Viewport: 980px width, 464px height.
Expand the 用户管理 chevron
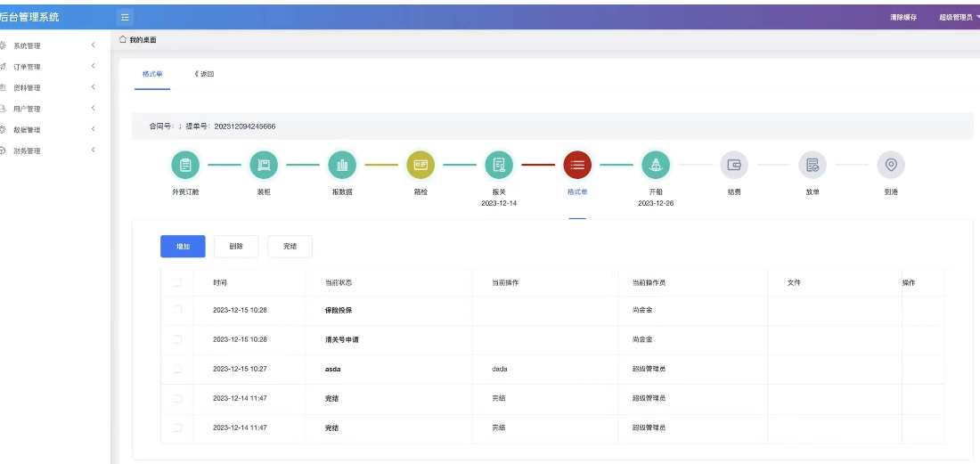(x=94, y=108)
